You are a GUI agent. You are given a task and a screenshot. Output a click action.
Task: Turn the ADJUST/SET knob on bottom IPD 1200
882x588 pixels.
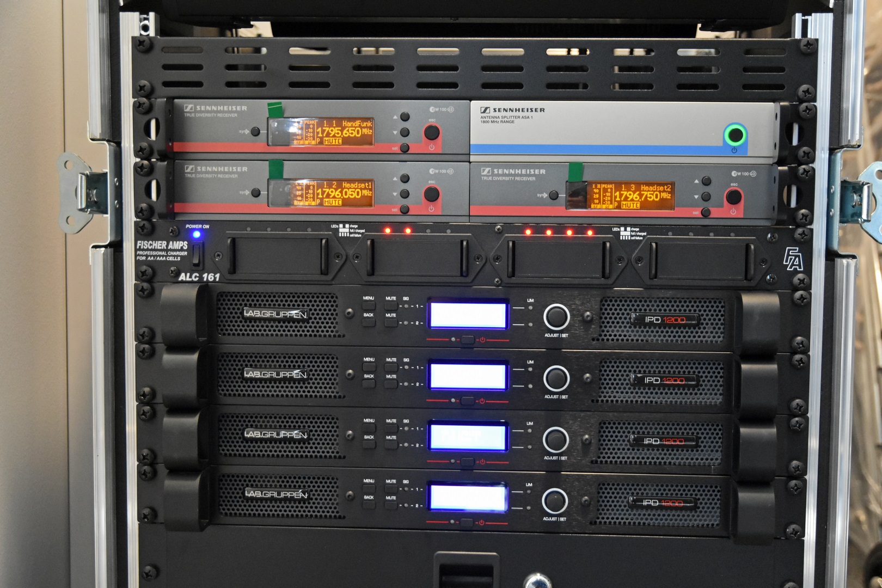coord(555,501)
